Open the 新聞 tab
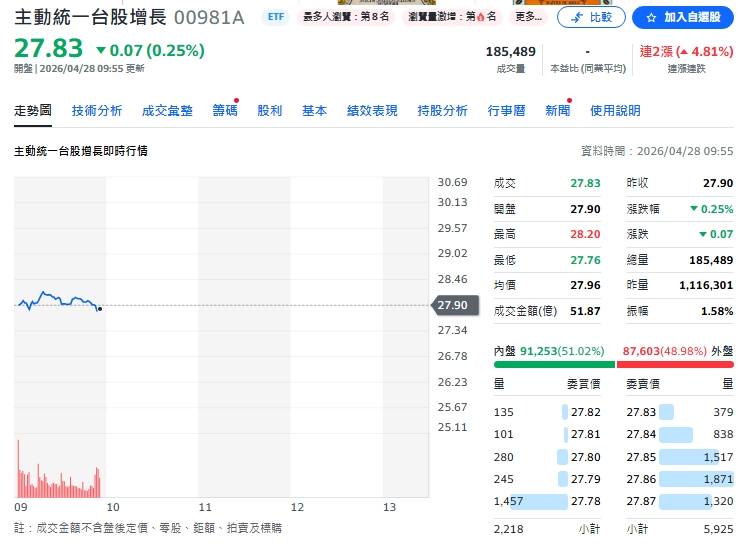The height and width of the screenshot is (548, 739). [x=557, y=111]
